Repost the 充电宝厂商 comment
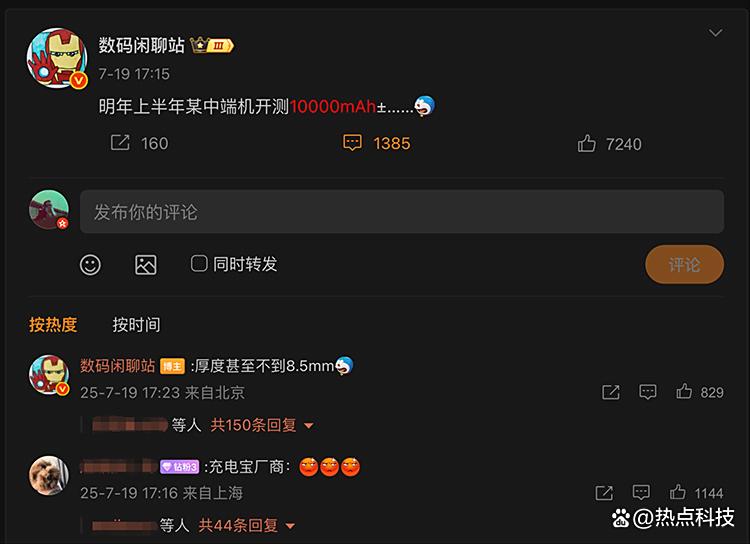This screenshot has height=544, width=750. click(x=604, y=492)
